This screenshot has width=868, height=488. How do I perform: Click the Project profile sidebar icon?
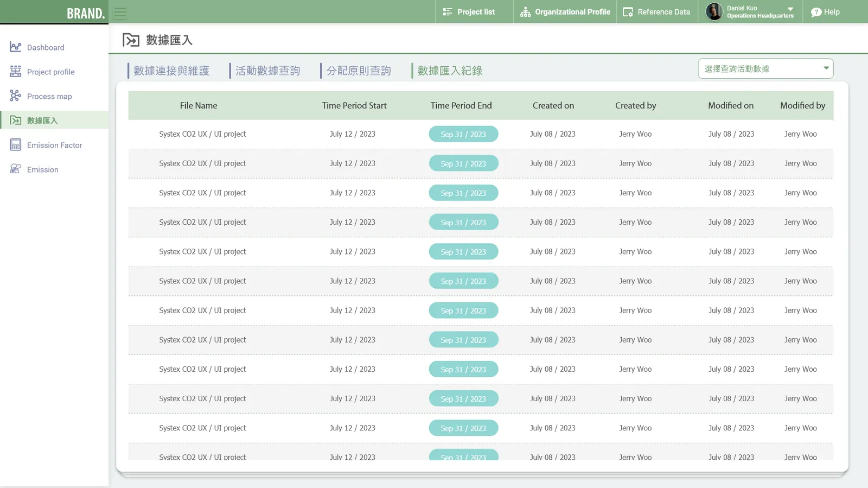coord(16,71)
